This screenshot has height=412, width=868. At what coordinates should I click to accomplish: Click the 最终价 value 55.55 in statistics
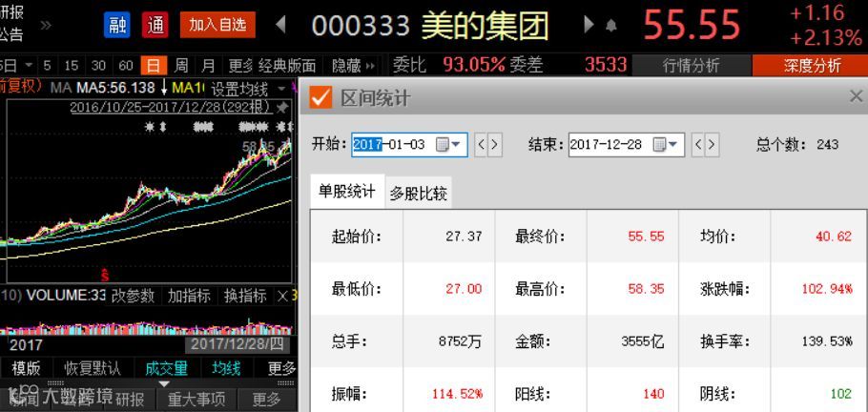click(646, 237)
